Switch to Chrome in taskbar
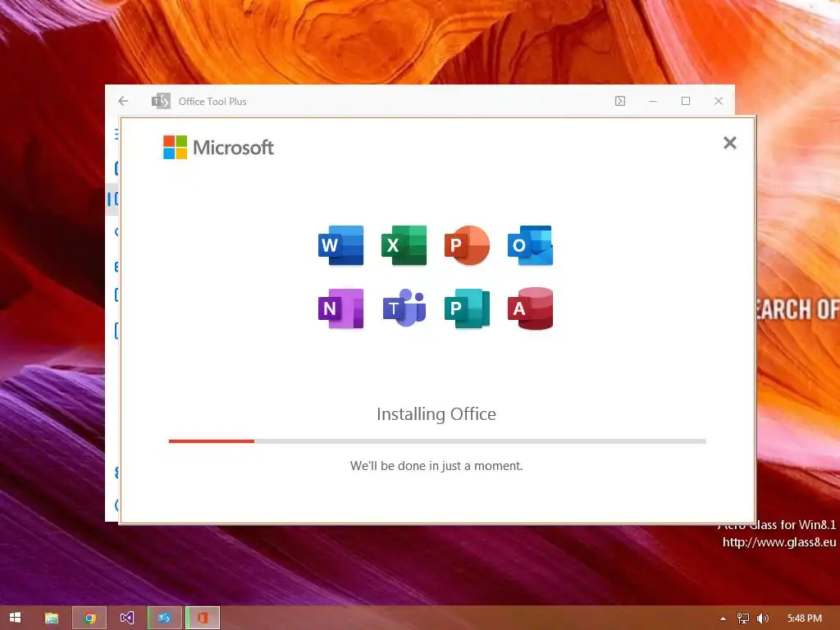The width and height of the screenshot is (840, 630). 89,618
